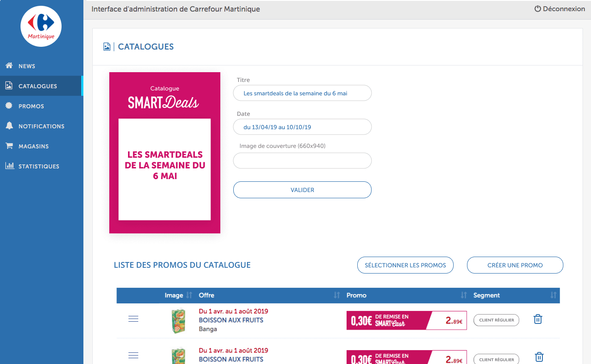591x364 pixels.
Task: Click the Créer une promo button
Action: (515, 265)
